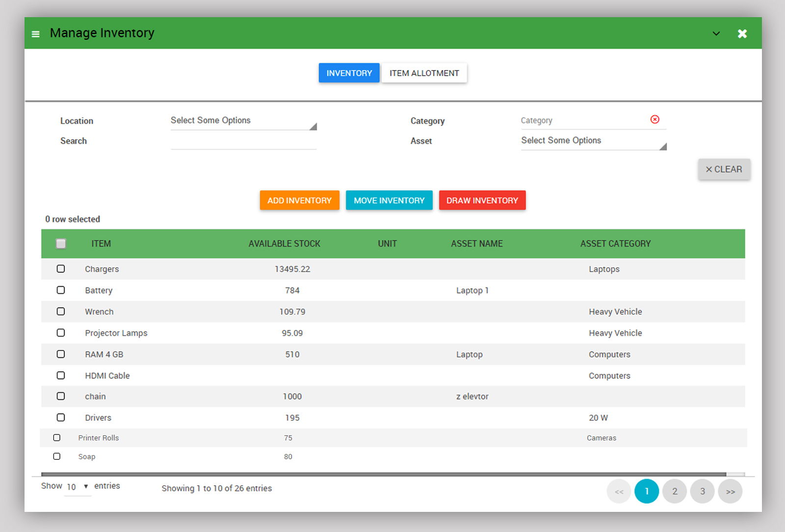Sort by the UNIT column header
Viewport: 785px width, 532px height.
tap(387, 244)
